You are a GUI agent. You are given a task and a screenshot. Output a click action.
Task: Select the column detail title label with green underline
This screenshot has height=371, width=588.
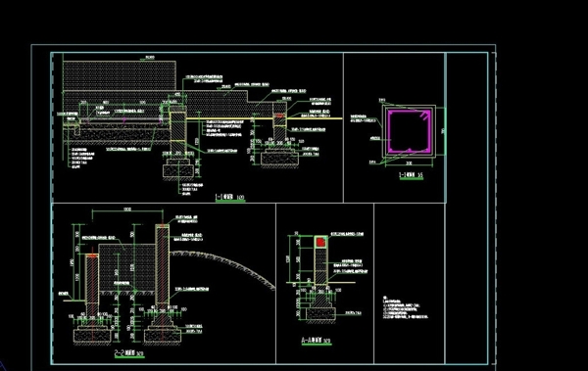(x=412, y=175)
